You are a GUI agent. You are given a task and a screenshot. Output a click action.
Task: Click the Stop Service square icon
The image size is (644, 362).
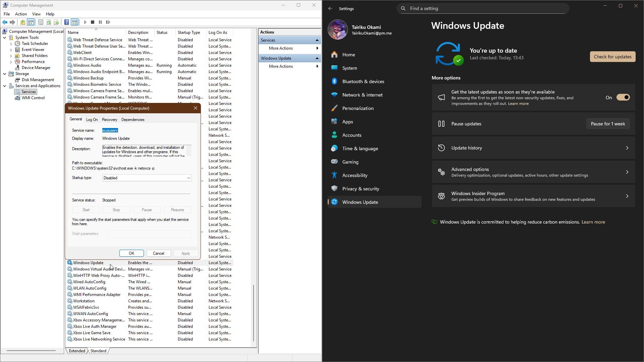point(93,22)
